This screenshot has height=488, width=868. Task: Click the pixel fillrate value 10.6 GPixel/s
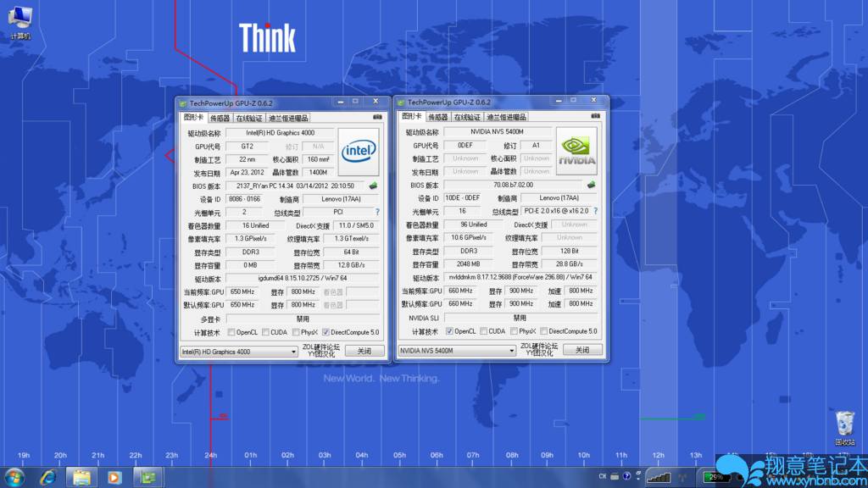(469, 238)
